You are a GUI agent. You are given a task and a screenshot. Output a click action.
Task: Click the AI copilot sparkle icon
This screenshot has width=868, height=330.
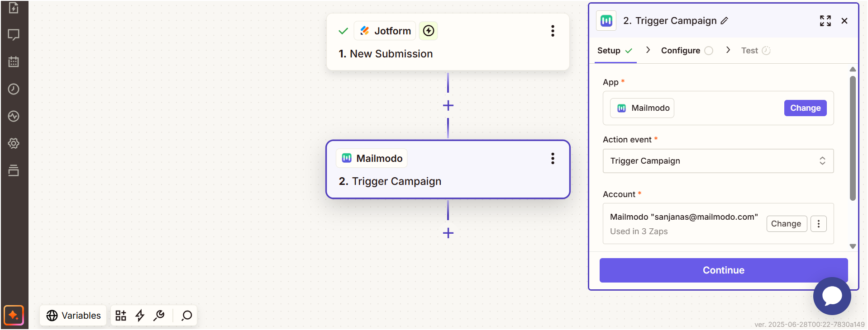[x=14, y=315]
